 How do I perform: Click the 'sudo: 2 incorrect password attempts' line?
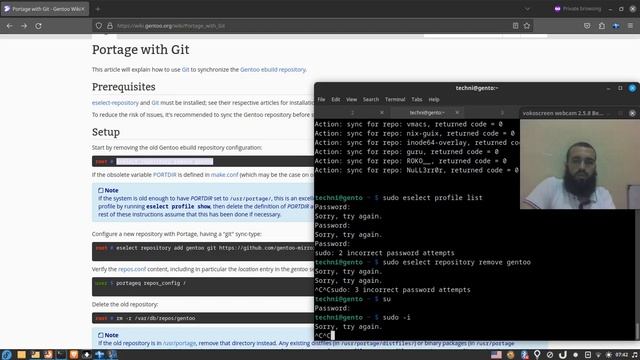(x=384, y=253)
